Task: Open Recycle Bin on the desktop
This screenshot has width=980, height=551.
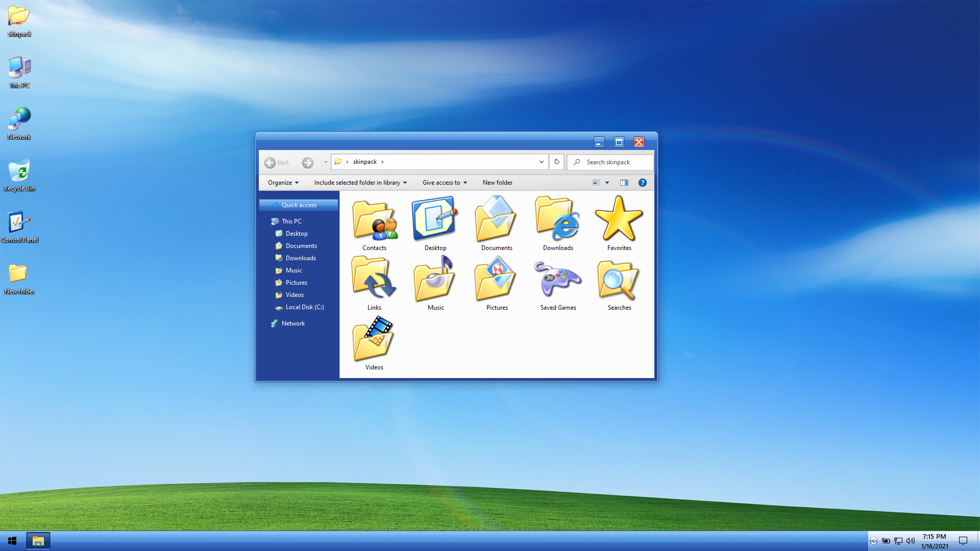Action: click(19, 173)
